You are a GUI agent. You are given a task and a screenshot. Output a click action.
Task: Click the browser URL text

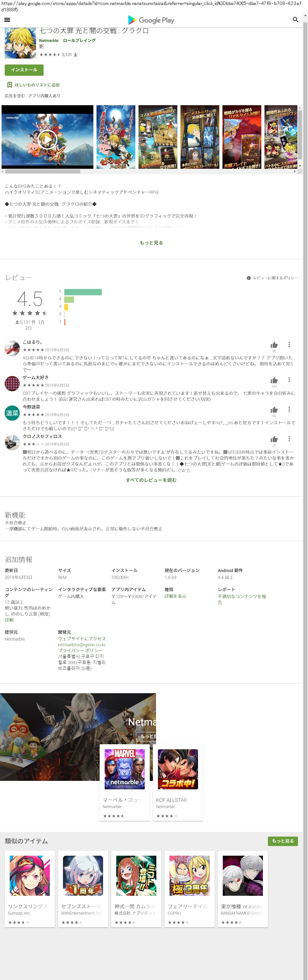(x=151, y=6)
